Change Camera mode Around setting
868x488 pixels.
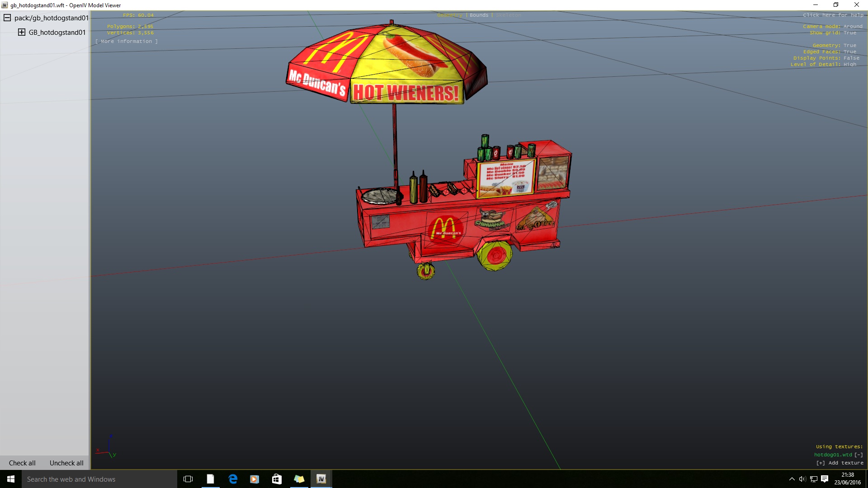point(833,27)
